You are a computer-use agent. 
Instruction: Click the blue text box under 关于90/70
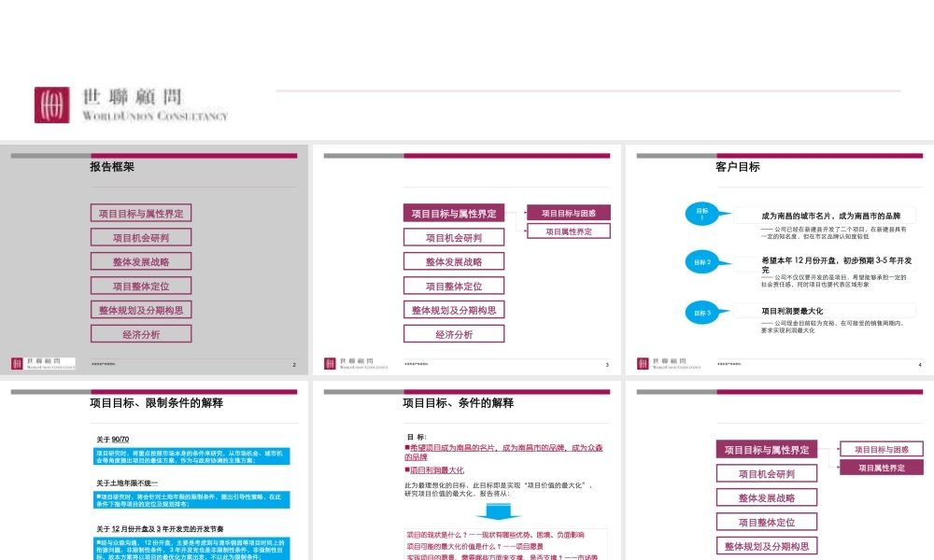click(x=191, y=456)
